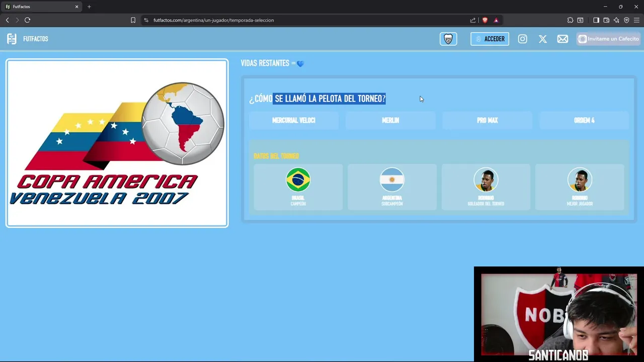This screenshot has height=362, width=644.
Task: Open a new browser tab
Action: tap(89, 7)
